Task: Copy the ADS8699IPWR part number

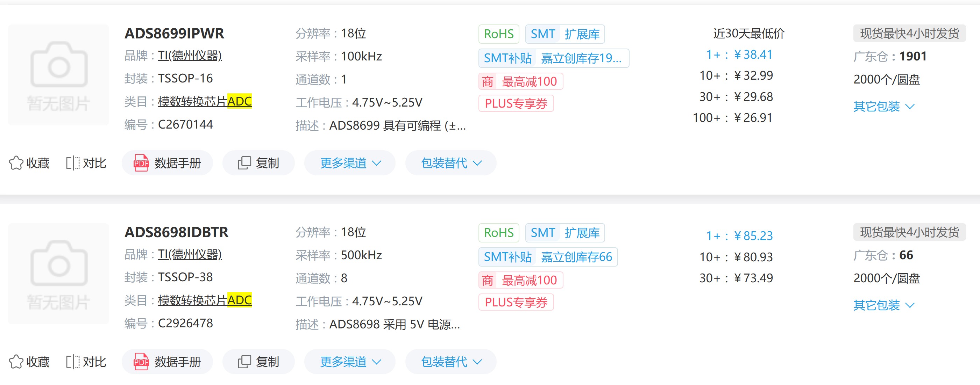Action: point(259,163)
